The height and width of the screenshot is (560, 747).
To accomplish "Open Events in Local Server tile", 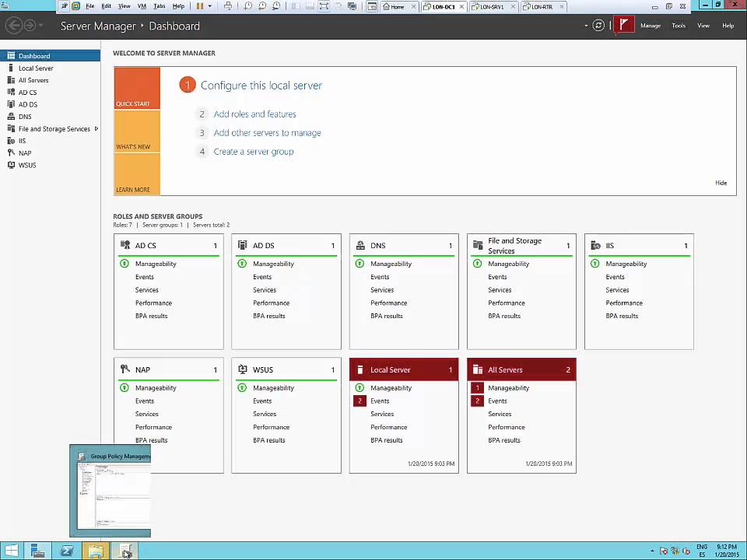I will coord(380,401).
